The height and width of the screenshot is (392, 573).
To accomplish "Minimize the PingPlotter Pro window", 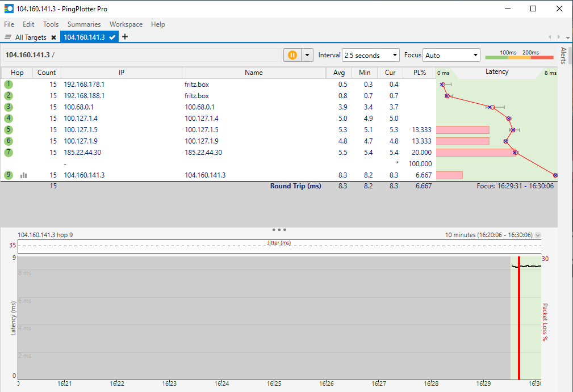I will tap(507, 9).
